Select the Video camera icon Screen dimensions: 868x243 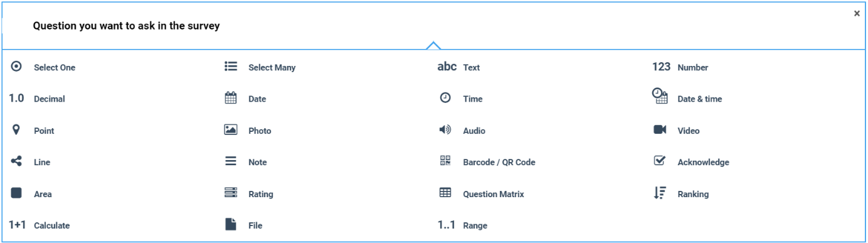[660, 130]
